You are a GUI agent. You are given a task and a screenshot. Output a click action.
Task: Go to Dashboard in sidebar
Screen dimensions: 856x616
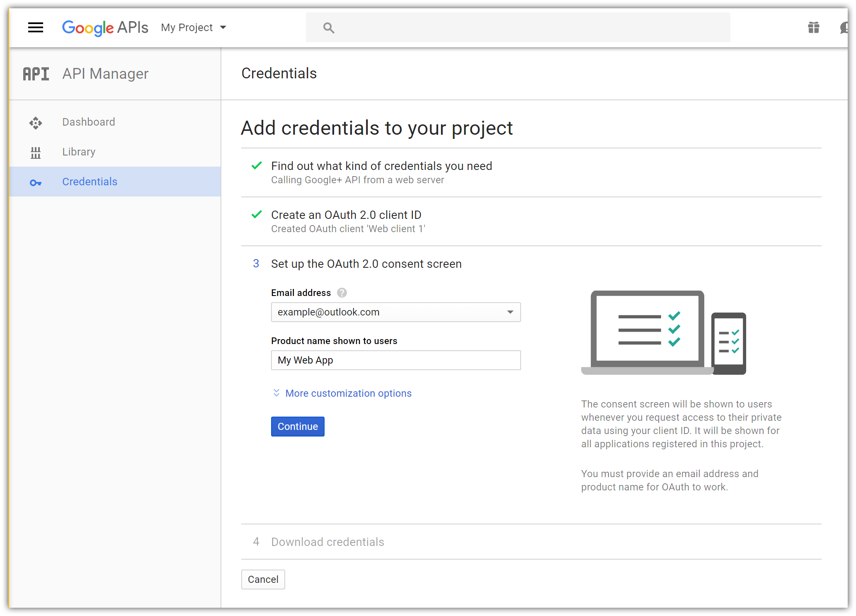(x=89, y=122)
